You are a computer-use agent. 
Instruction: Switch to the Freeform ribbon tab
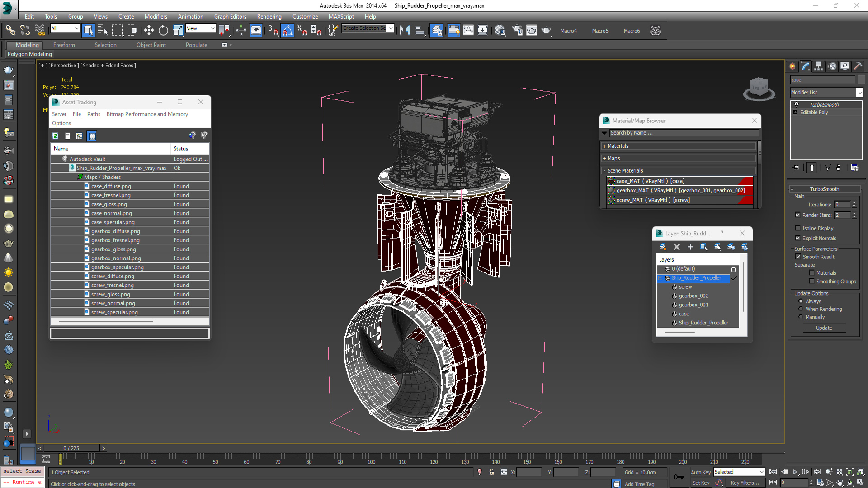(64, 45)
